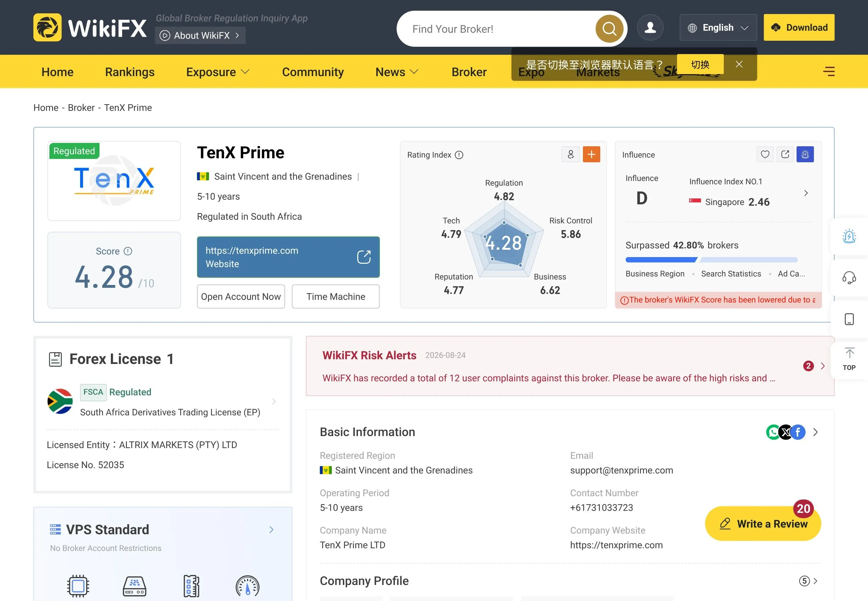Viewport: 868px width, 601px height.
Task: Open the headset customer support icon
Action: 849,278
